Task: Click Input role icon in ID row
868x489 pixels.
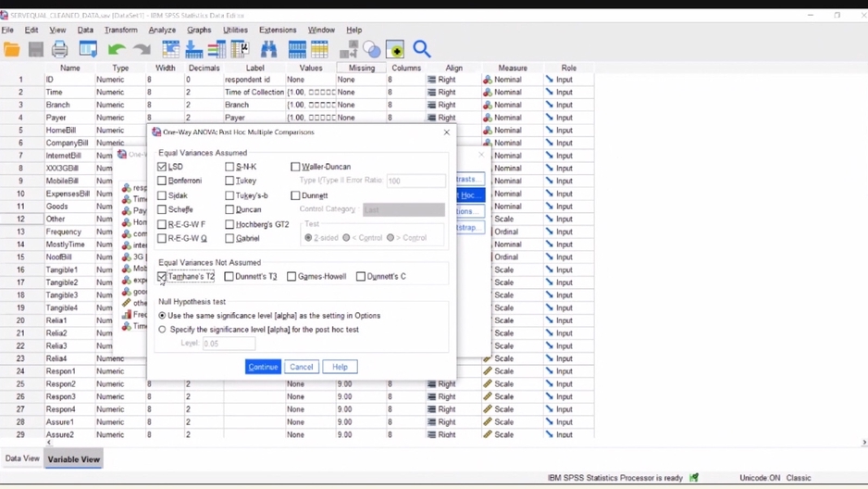Action: click(x=549, y=80)
